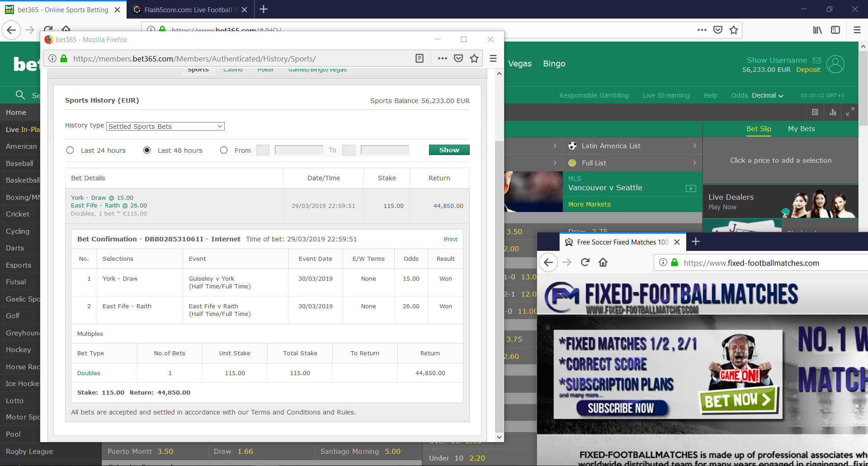Open main Firefox hamburger menu

(x=857, y=30)
